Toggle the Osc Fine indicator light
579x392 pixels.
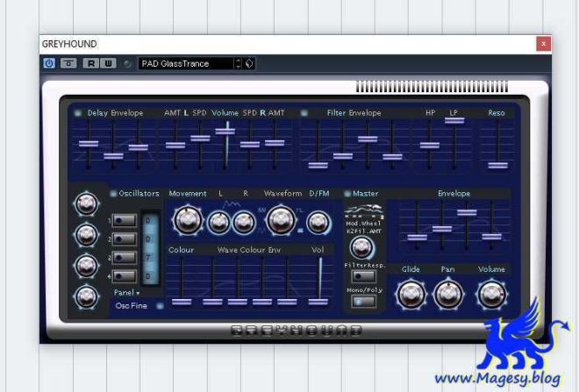pyautogui.click(x=160, y=306)
